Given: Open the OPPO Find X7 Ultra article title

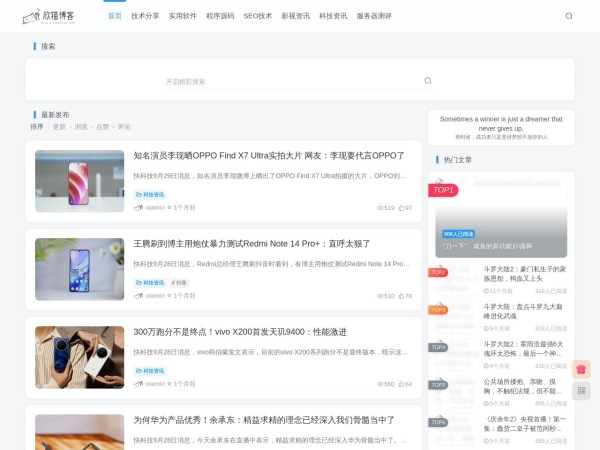Looking at the screenshot, I should click(269, 156).
